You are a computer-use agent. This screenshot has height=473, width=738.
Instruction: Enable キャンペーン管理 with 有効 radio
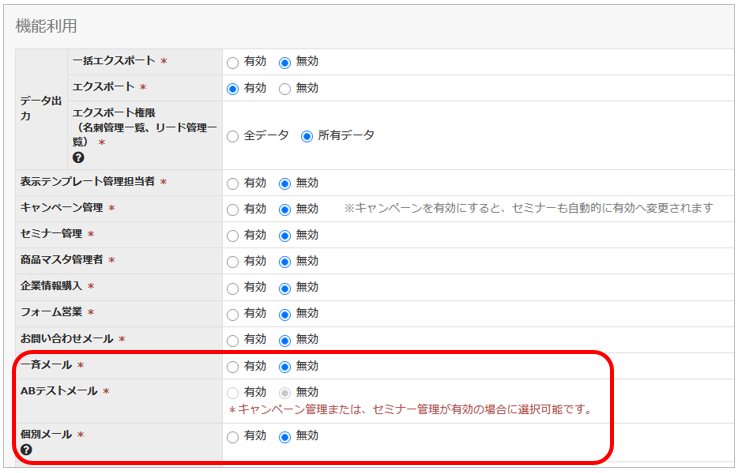pos(233,208)
